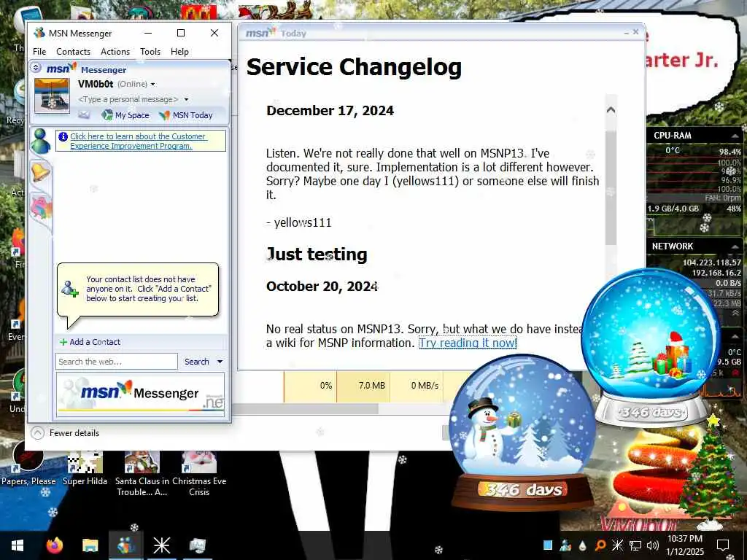Click the add-contact buddy icon in the tip bubble
This screenshot has width=747, height=560.
coord(70,289)
